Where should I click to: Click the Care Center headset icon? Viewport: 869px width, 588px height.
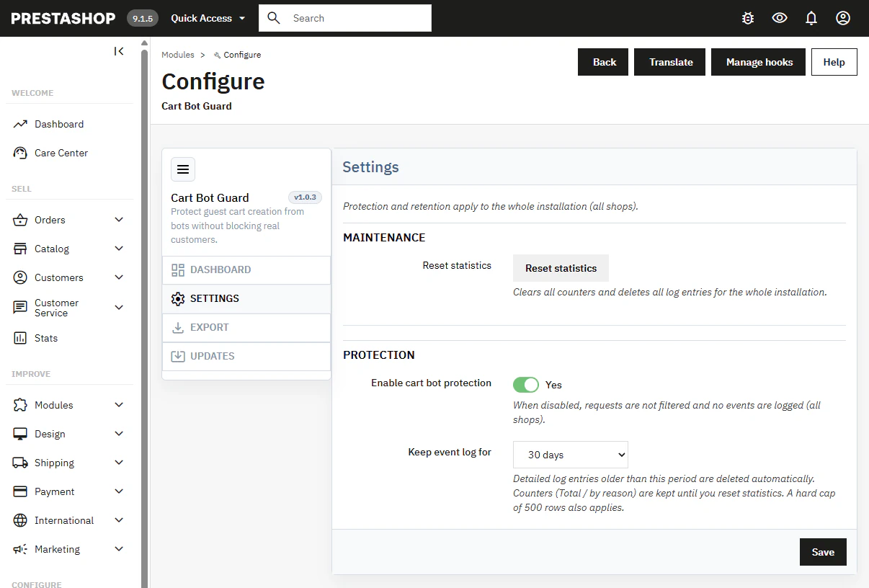(20, 153)
